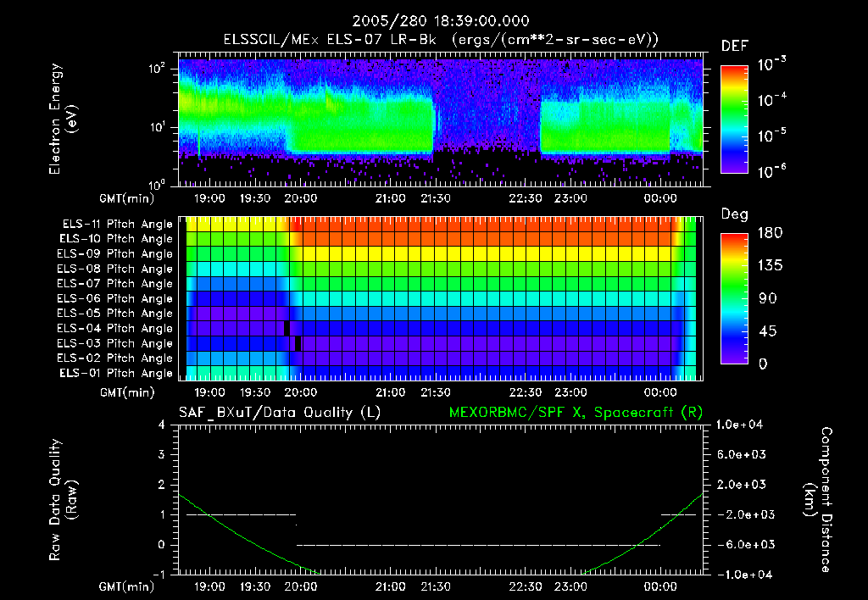Click the 'DEF' colorbar label
868x600 pixels.
pyautogui.click(x=735, y=46)
